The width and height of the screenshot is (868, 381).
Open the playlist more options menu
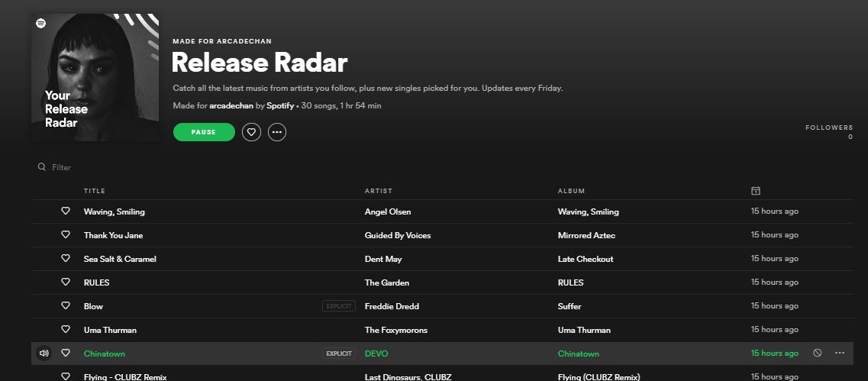277,132
